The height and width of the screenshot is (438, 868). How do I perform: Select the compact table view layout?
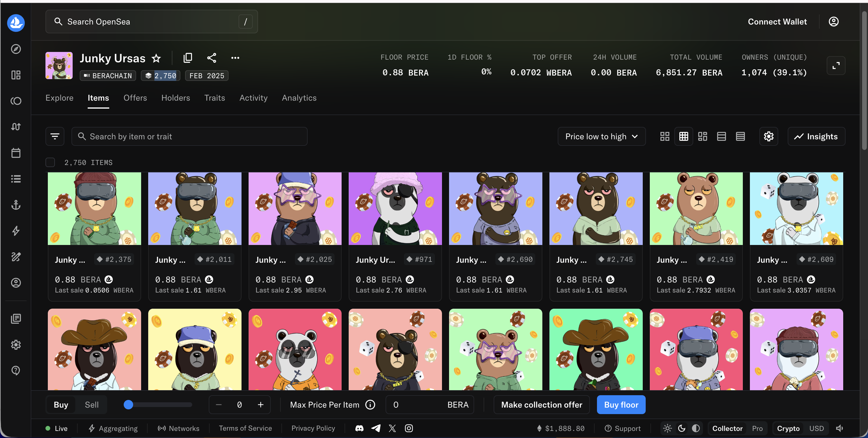tap(740, 136)
